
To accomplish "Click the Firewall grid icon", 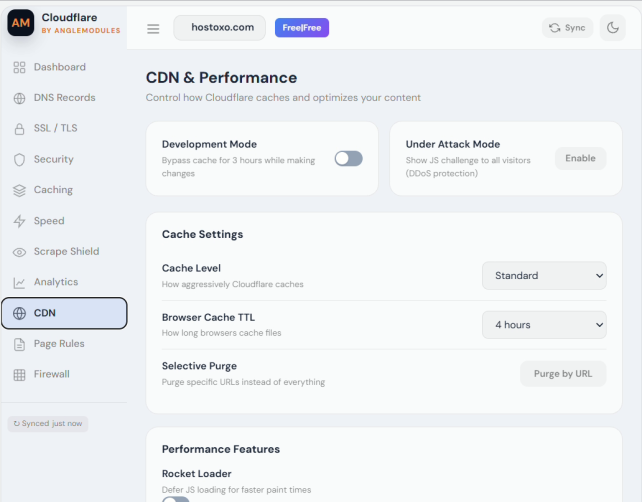I will point(19,375).
